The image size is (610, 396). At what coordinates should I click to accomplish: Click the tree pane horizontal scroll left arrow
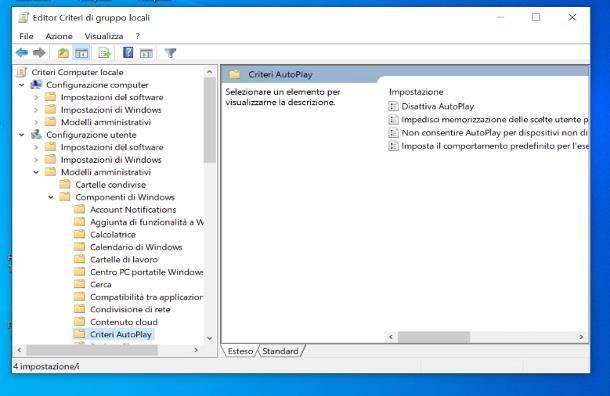[x=19, y=350]
